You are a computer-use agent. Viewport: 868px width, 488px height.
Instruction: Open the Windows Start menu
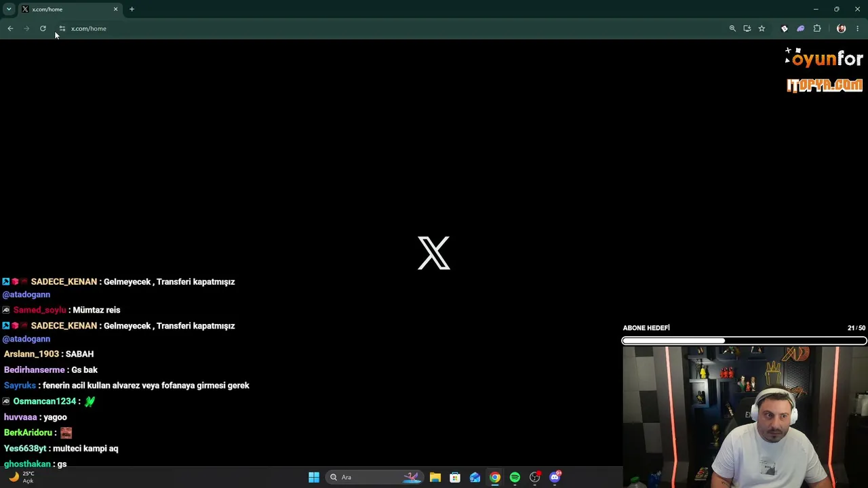point(314,477)
